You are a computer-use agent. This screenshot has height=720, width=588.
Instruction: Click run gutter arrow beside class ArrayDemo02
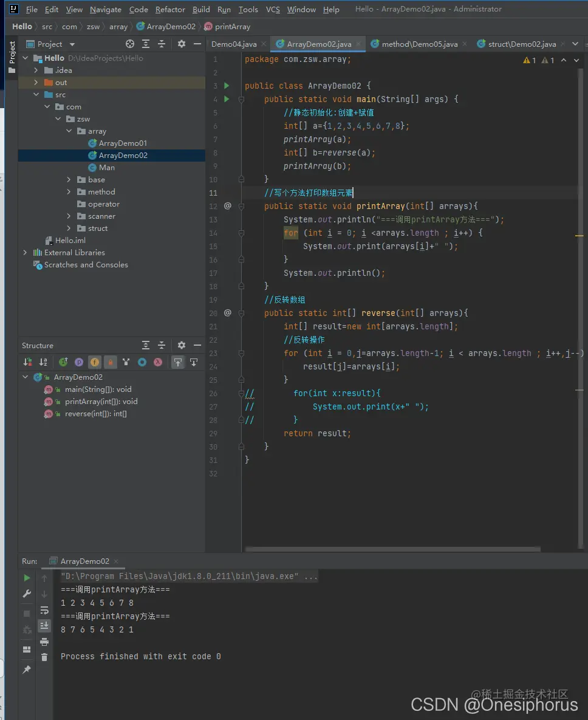(227, 86)
